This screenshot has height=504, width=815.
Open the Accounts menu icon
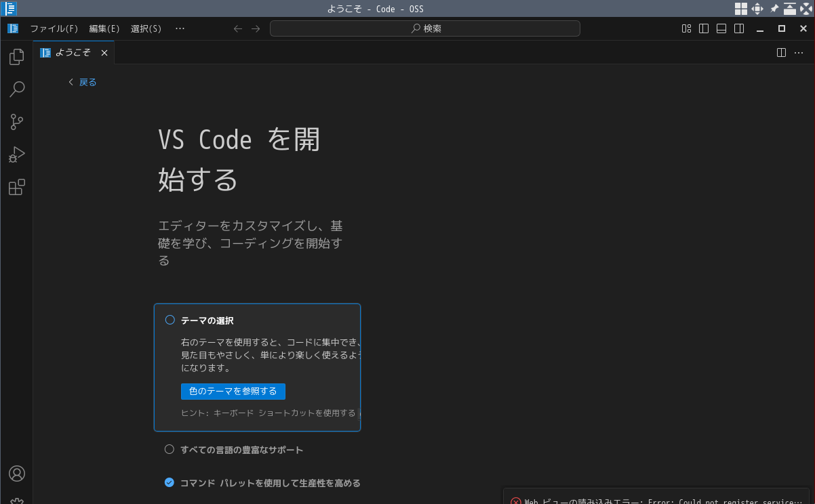tap(16, 474)
